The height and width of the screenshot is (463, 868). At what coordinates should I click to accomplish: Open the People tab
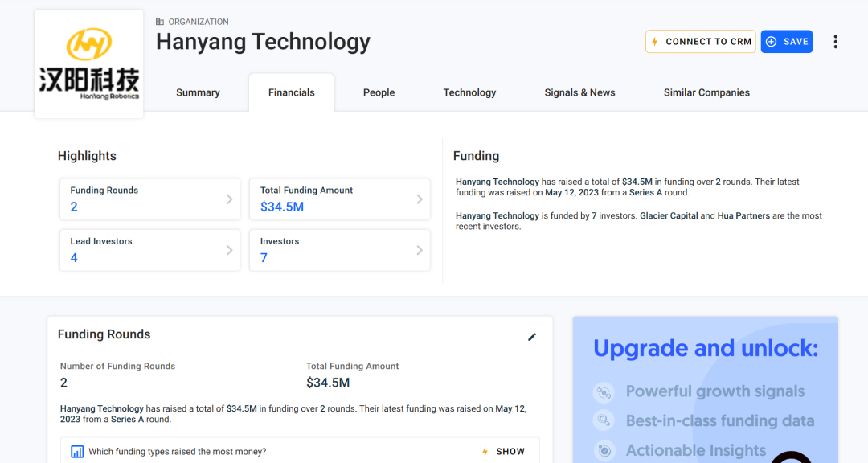tap(379, 92)
